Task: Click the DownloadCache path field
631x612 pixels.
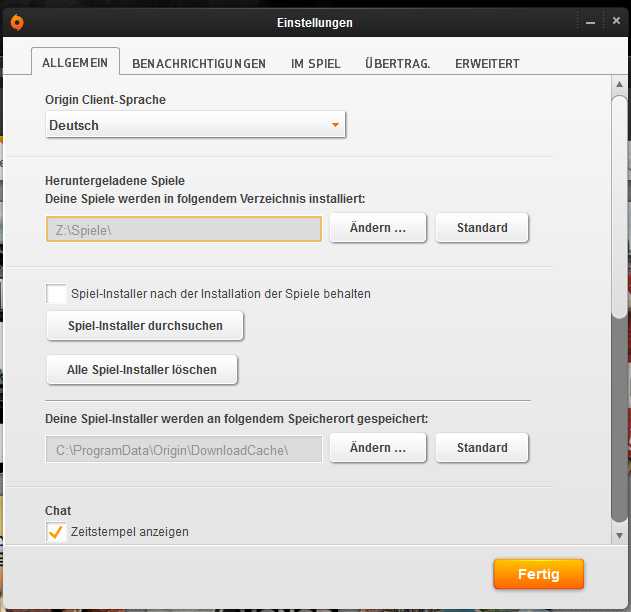Action: click(x=184, y=449)
